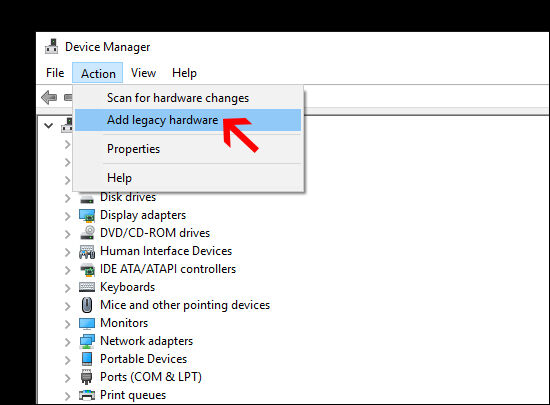Click the Print queues printer icon
Viewport: 550px width, 405px height.
[87, 395]
